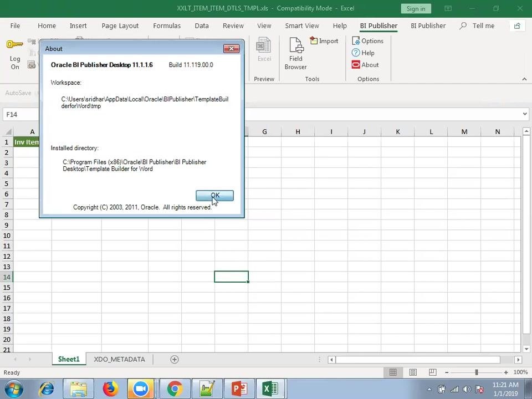
Task: Click the Sign in button
Action: point(416,8)
